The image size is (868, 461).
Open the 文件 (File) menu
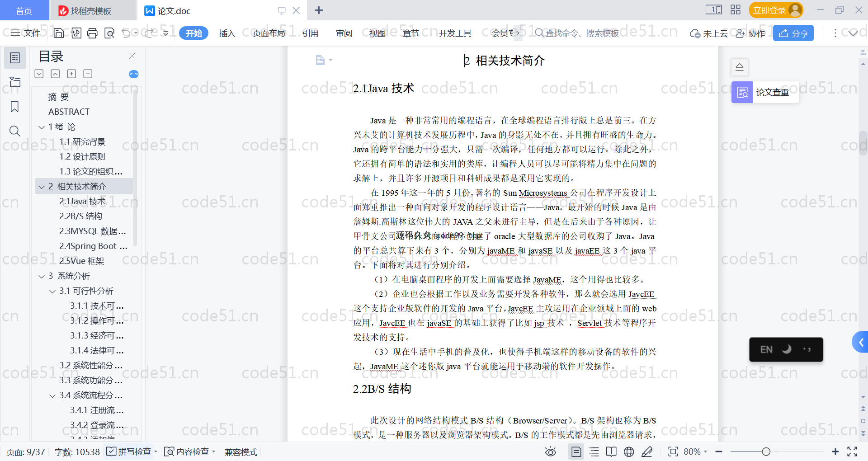tap(26, 33)
